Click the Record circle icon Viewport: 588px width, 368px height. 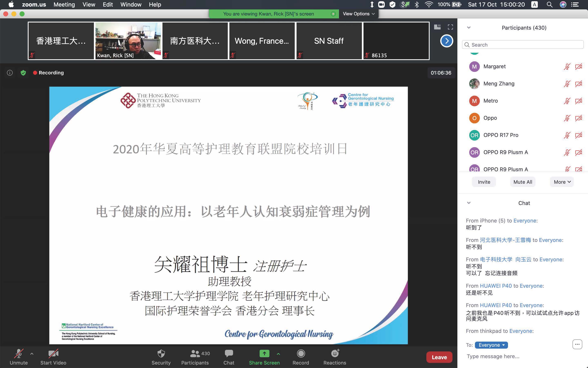click(x=301, y=354)
